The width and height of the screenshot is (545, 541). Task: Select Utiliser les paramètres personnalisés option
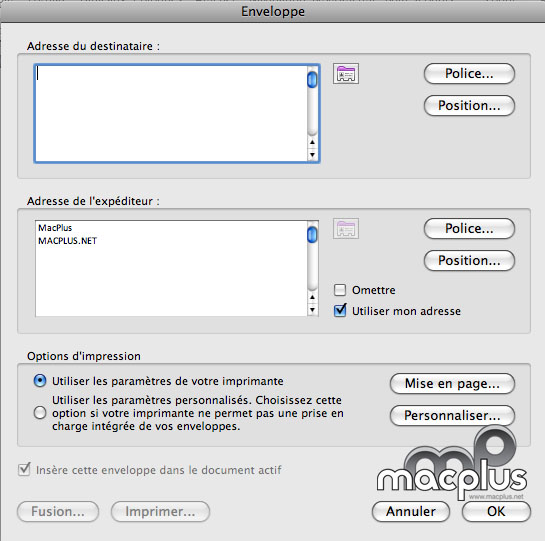[x=40, y=413]
